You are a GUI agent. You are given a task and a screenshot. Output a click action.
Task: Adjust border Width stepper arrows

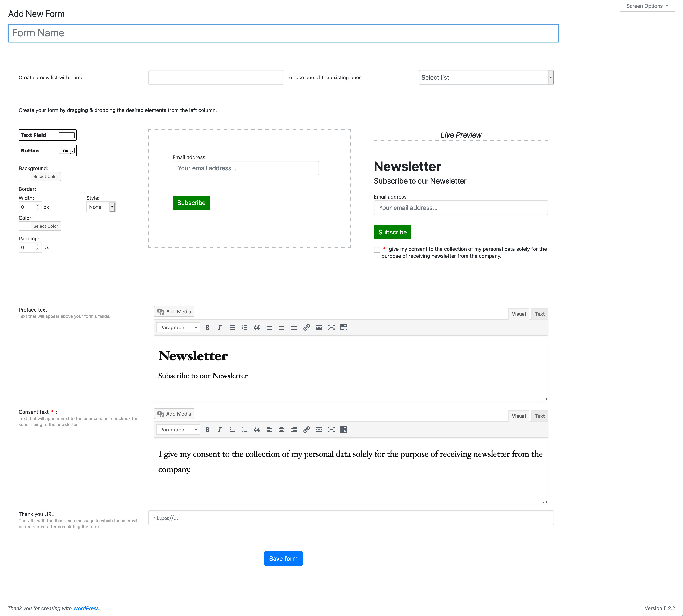(37, 207)
